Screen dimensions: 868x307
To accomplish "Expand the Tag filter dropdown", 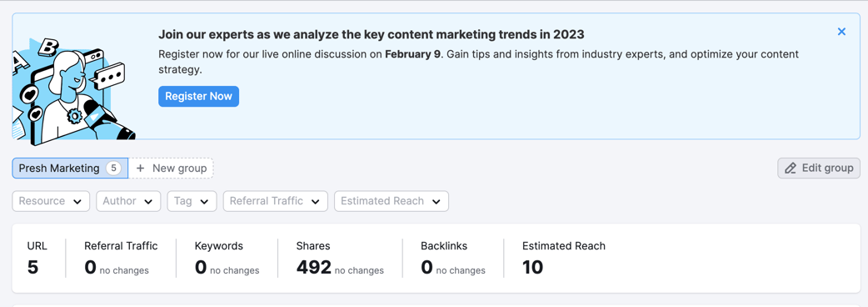I will click(x=192, y=201).
